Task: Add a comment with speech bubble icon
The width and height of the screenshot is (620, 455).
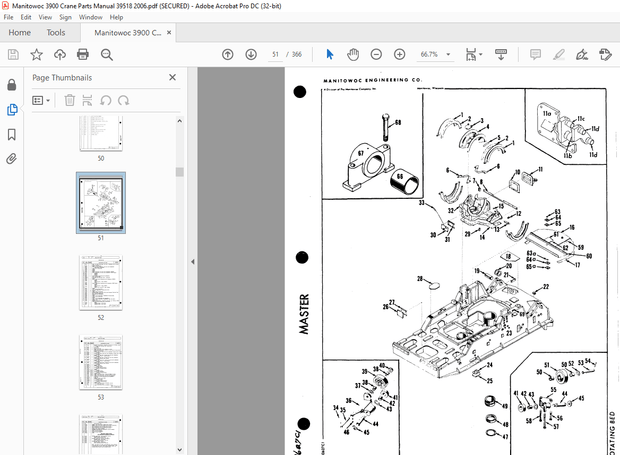Action: (535, 55)
